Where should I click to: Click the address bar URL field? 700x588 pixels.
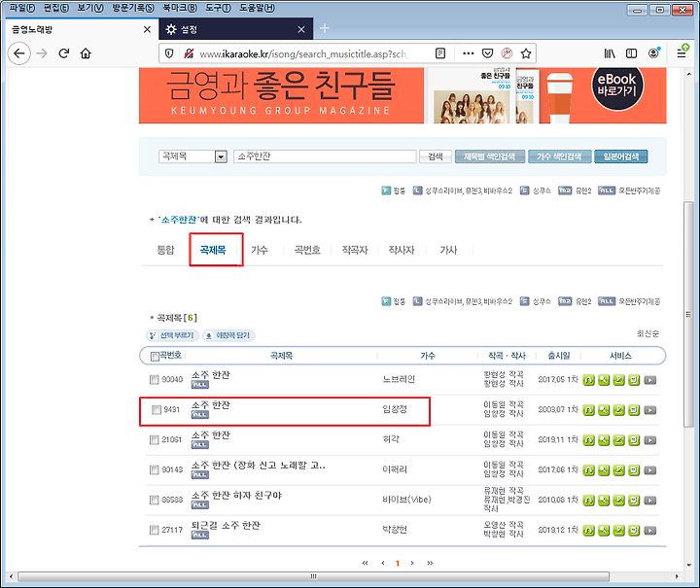(x=303, y=54)
